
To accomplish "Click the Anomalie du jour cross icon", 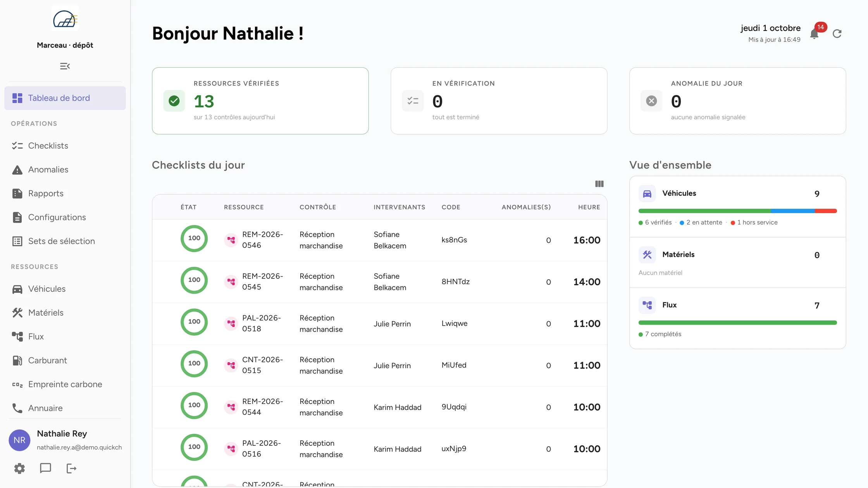I will (651, 101).
